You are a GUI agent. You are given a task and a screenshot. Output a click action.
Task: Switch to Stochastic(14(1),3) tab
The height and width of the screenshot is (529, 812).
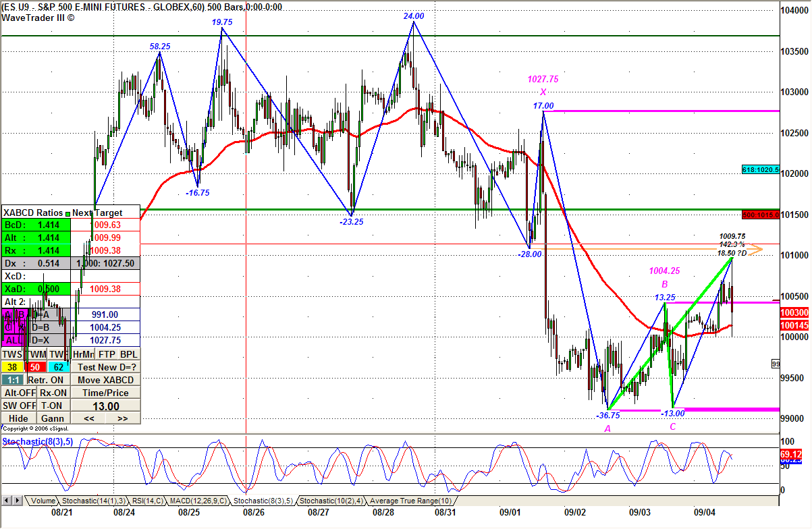point(93,501)
